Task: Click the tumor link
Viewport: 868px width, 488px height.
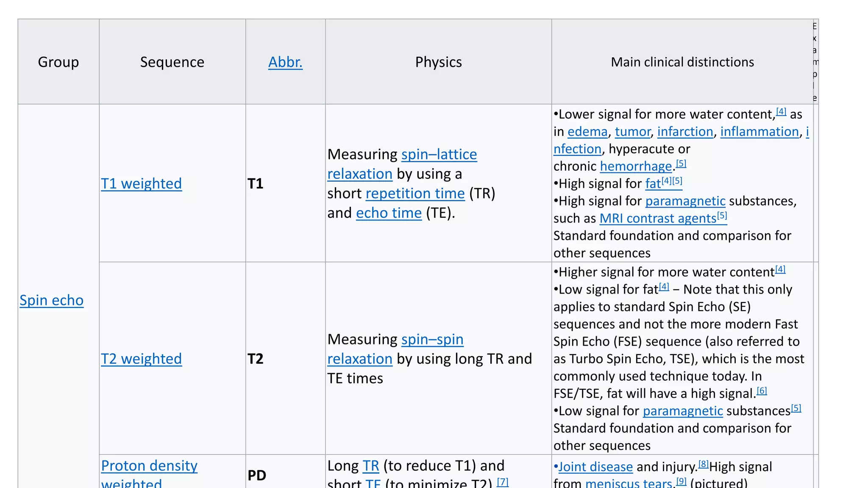Action: coord(632,132)
